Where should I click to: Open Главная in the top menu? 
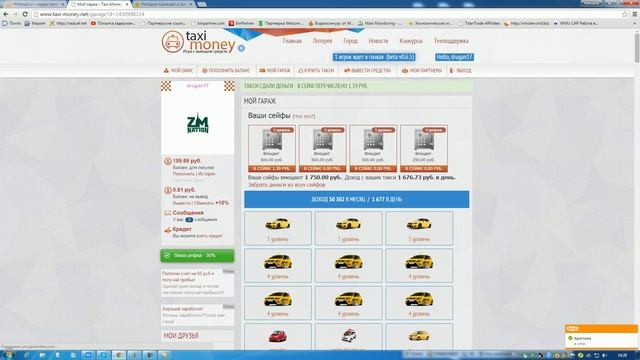292,41
